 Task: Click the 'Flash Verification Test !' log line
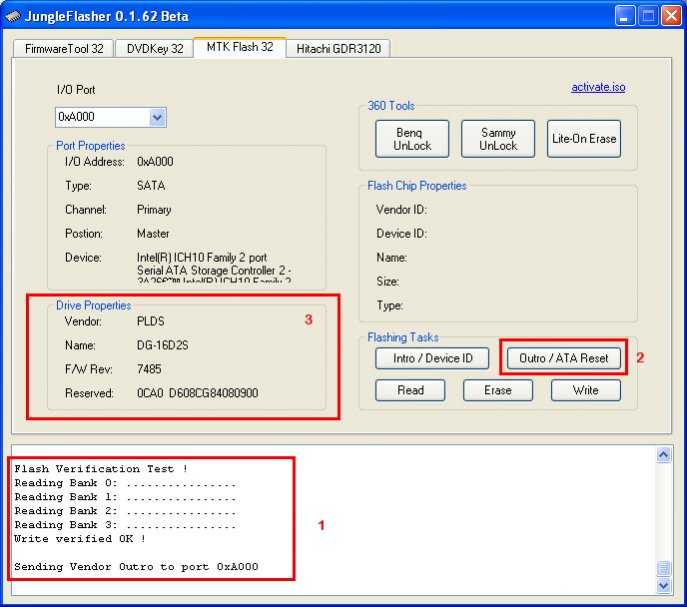click(x=101, y=469)
